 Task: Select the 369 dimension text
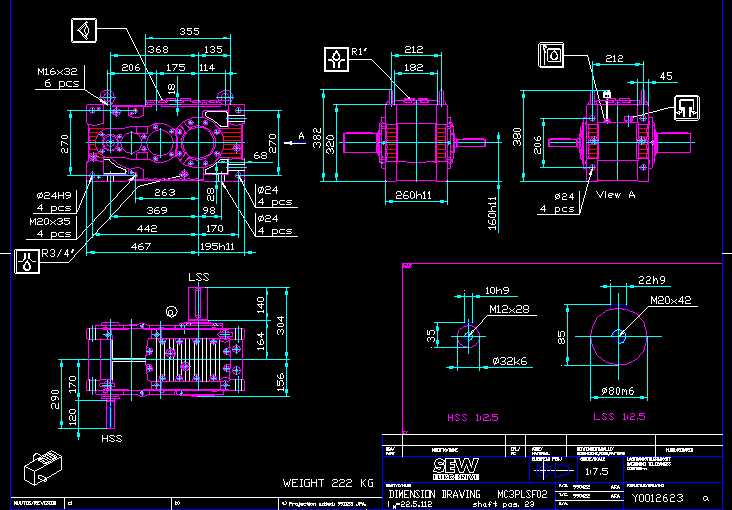(157, 211)
